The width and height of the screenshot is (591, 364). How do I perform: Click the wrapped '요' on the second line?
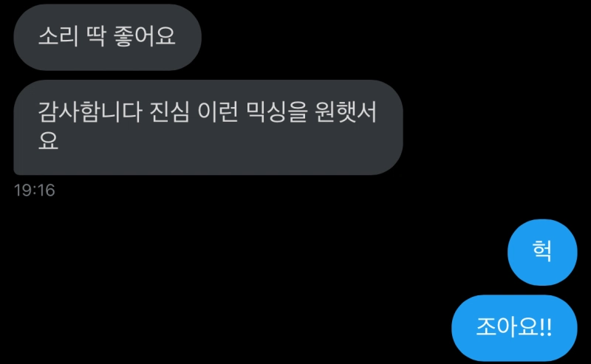pyautogui.click(x=48, y=140)
